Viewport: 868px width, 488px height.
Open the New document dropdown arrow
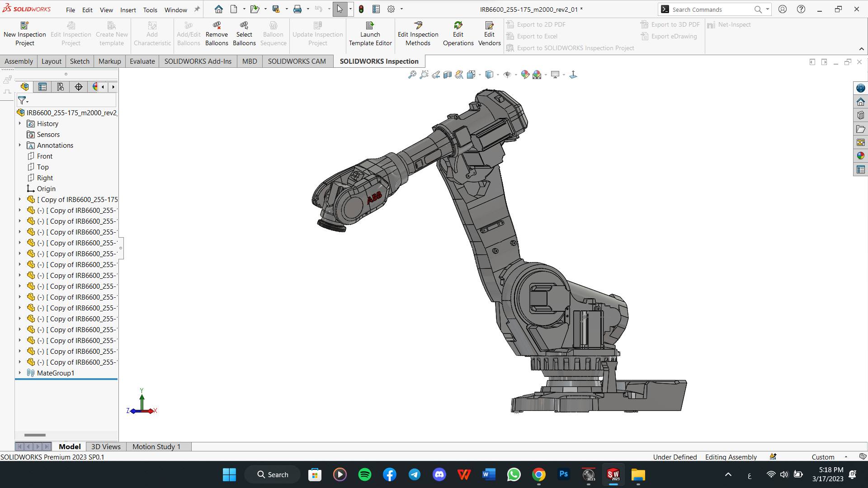tap(244, 9)
